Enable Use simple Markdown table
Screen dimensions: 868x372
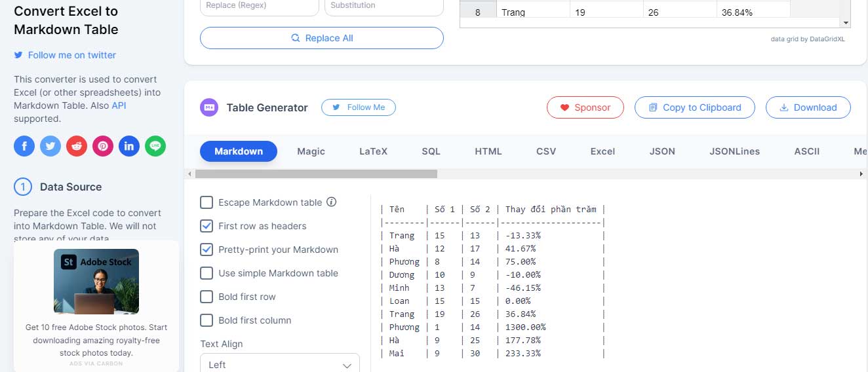click(x=207, y=273)
